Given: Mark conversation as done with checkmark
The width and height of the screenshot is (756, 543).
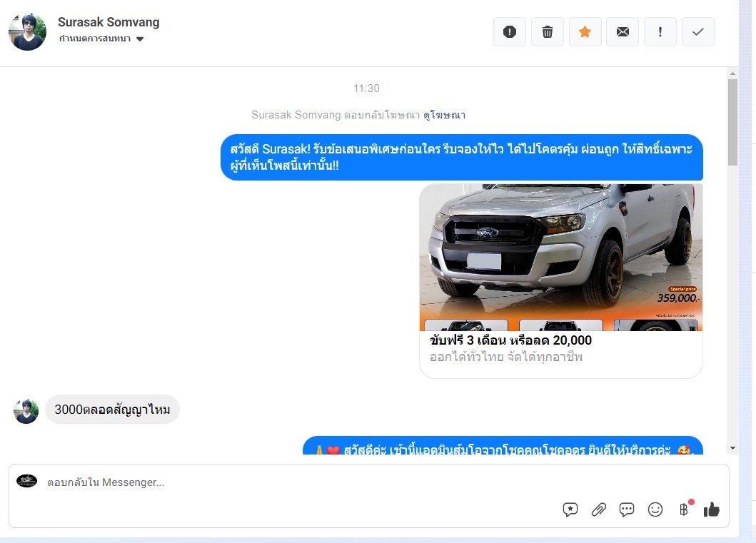Looking at the screenshot, I should (698, 32).
